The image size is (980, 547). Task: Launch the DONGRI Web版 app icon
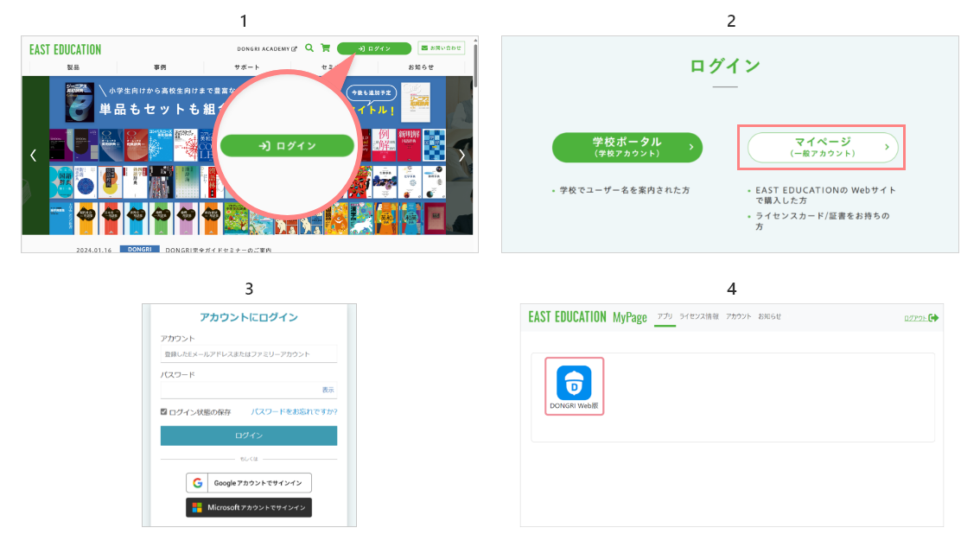(574, 383)
